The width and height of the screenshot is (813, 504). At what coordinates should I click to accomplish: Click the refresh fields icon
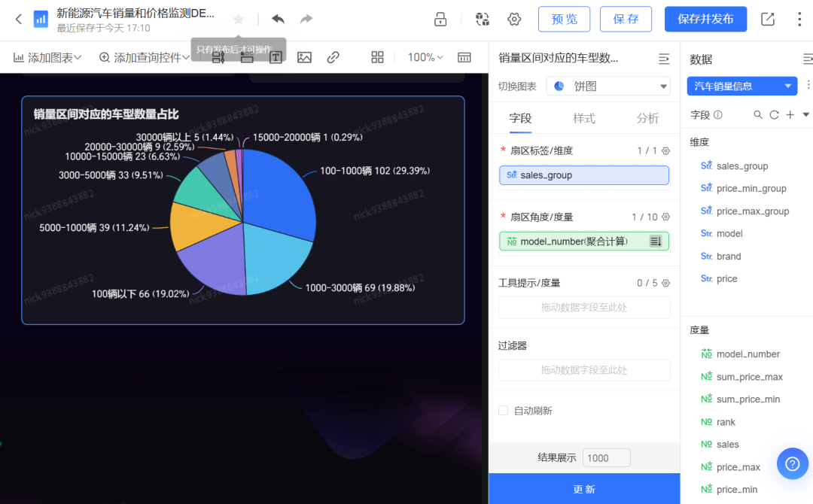tap(774, 115)
